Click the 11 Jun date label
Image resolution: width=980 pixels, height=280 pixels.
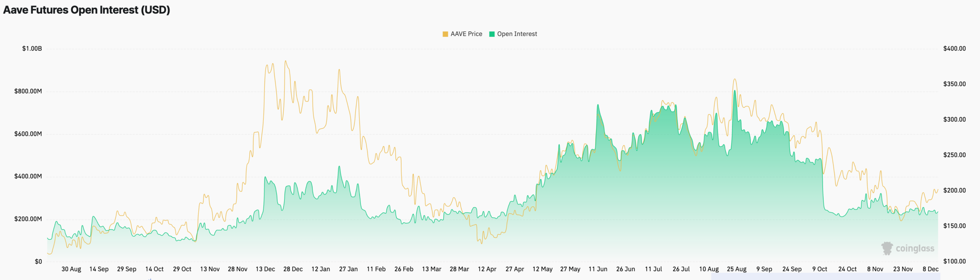coord(598,269)
